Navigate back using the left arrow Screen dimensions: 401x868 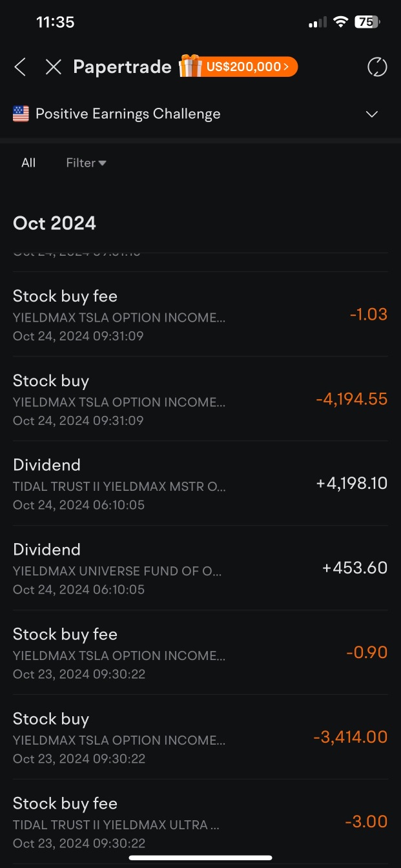click(19, 67)
